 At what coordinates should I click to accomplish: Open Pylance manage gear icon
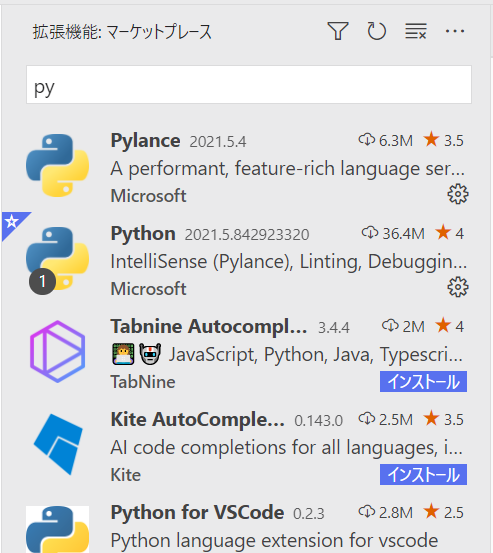pyautogui.click(x=458, y=194)
